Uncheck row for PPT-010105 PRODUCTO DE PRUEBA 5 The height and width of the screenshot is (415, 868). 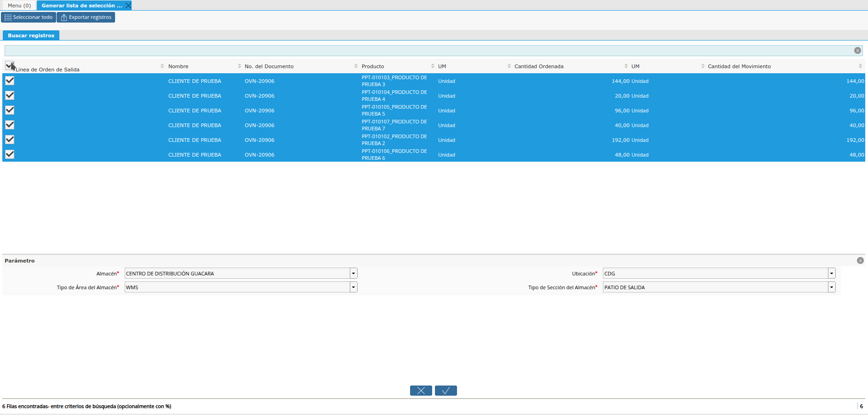10,110
